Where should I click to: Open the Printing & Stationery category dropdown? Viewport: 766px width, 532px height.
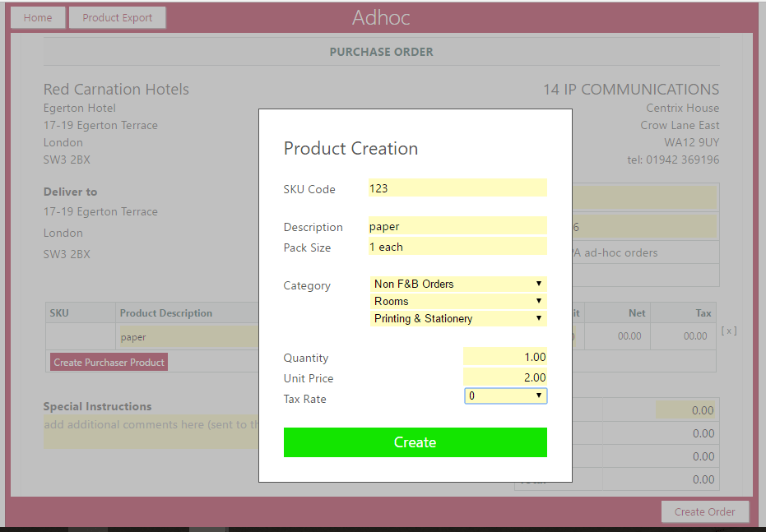click(x=457, y=319)
